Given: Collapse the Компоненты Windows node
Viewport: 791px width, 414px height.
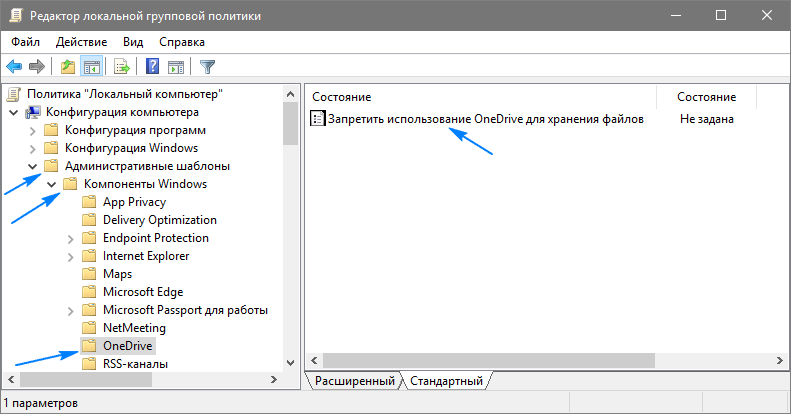Looking at the screenshot, I should point(51,185).
